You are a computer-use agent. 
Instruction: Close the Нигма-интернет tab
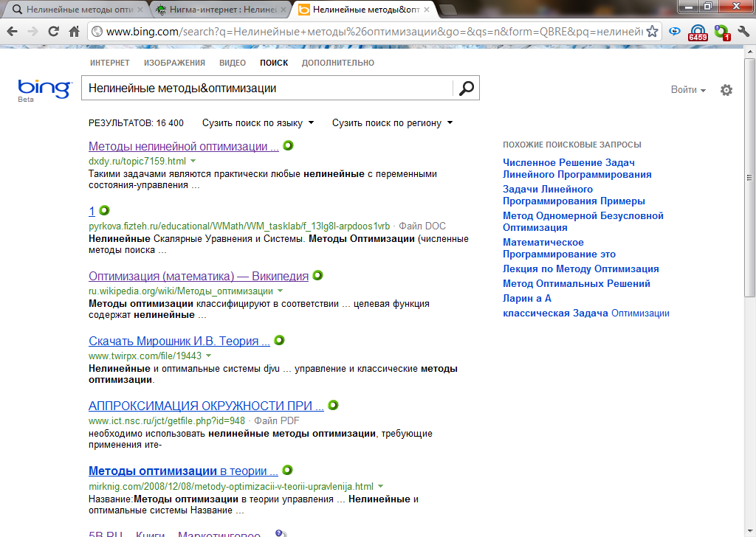point(283,9)
